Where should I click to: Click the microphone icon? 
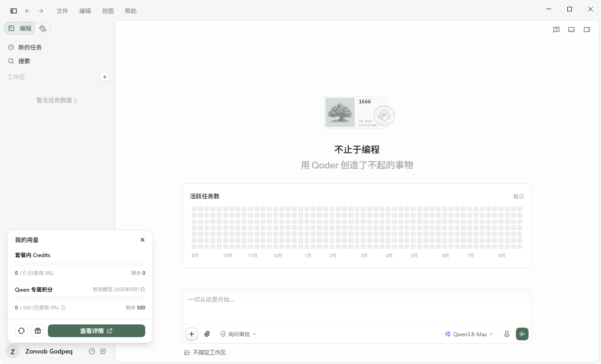506,334
